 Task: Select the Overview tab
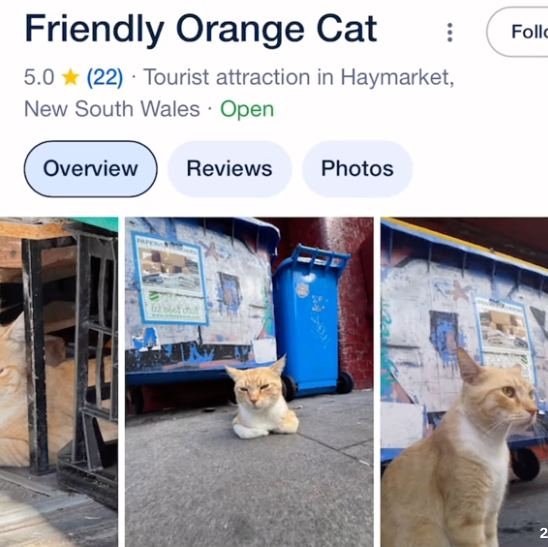[x=91, y=169]
